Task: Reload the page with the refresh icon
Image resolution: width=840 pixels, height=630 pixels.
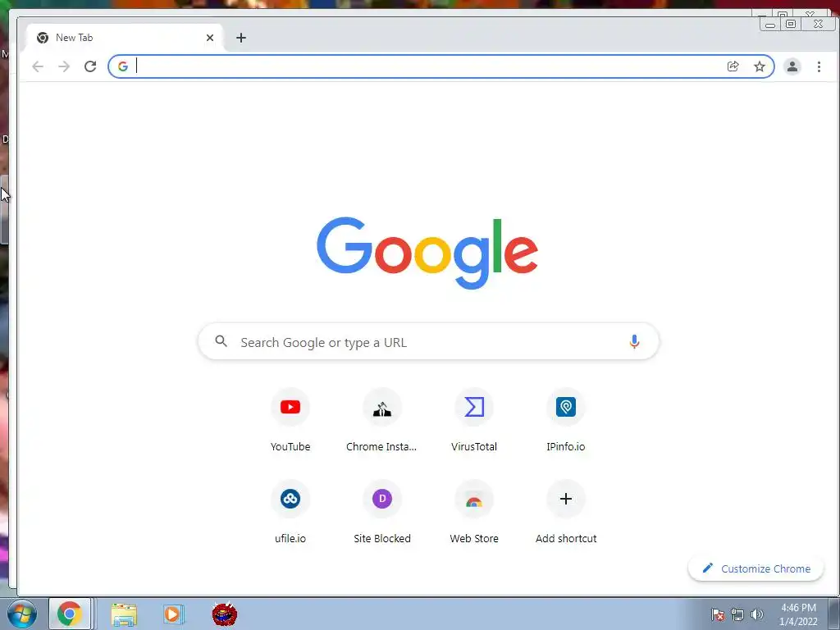Action: point(90,66)
